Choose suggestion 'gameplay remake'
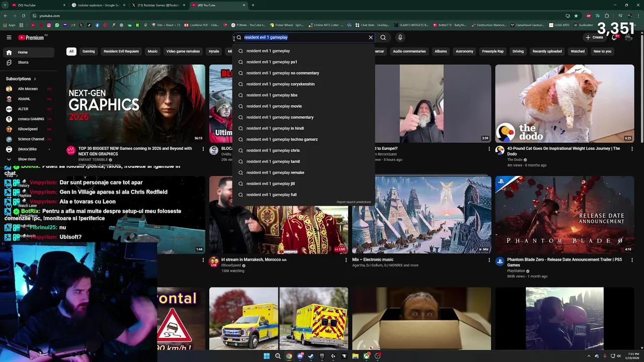 304,172
